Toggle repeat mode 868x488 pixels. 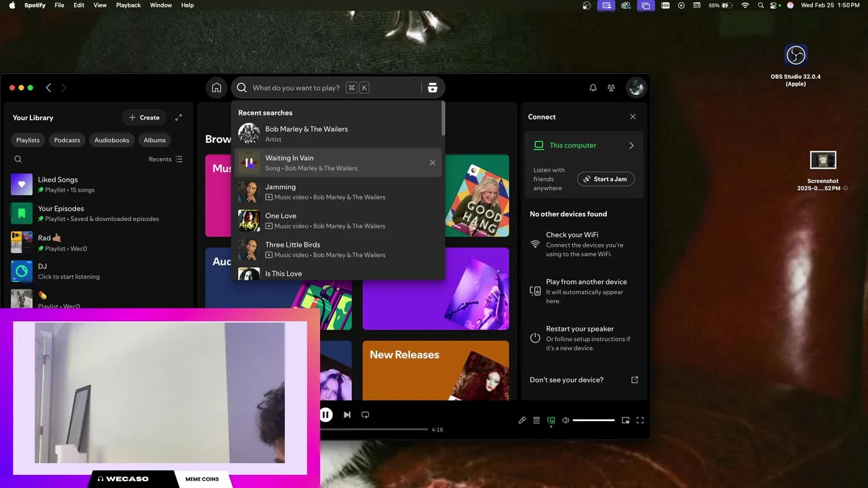click(365, 414)
